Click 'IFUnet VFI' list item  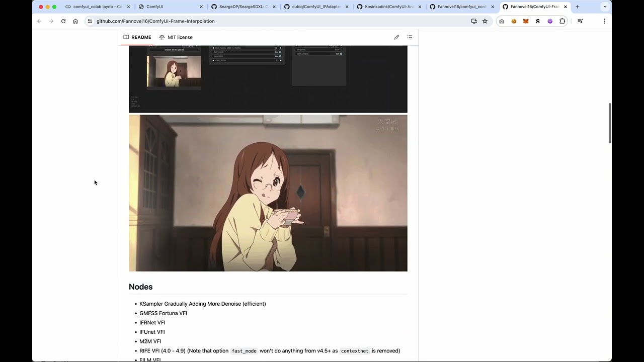click(152, 332)
